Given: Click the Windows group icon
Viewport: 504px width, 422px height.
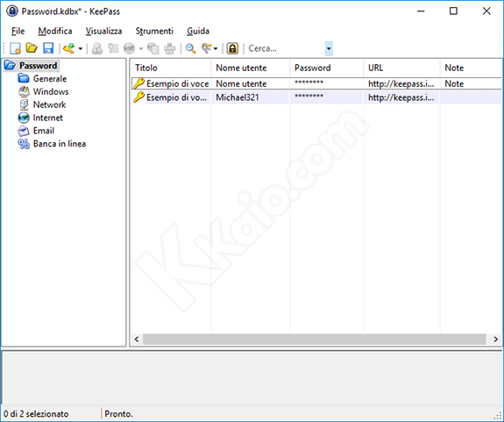Looking at the screenshot, I should 24,91.
